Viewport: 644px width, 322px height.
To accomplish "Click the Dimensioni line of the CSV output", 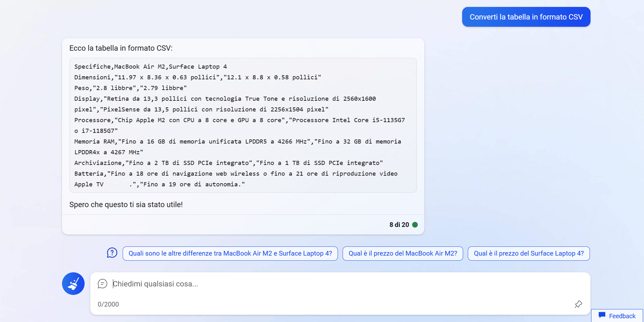I will tap(198, 77).
